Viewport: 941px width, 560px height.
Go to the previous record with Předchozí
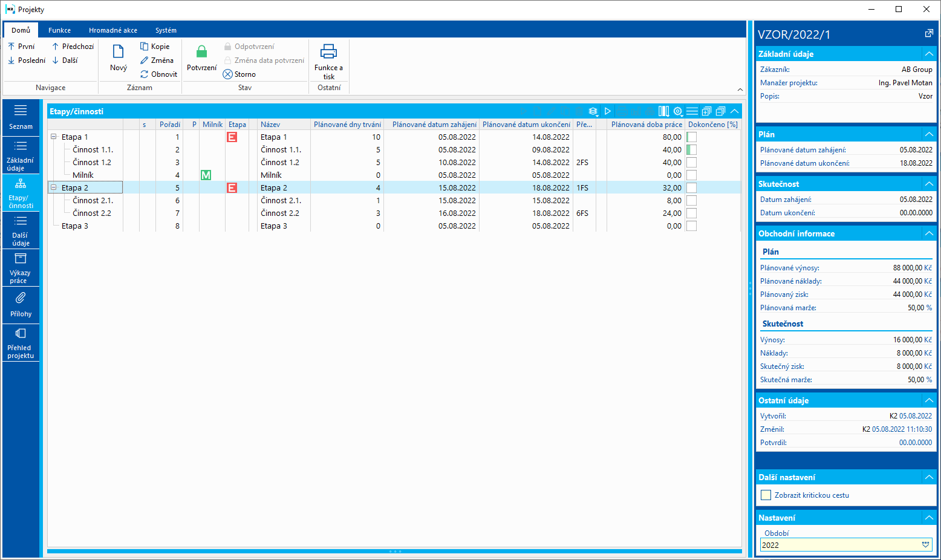tap(73, 47)
